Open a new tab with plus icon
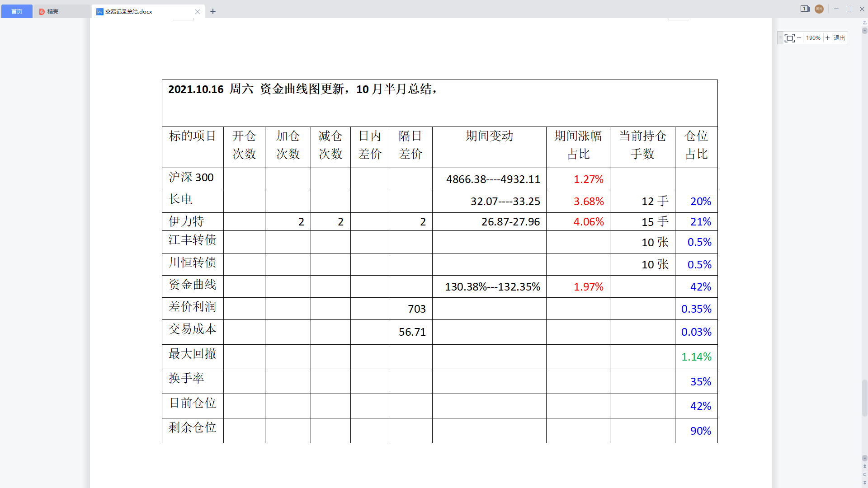Screen dimensions: 868x488 click(213, 11)
